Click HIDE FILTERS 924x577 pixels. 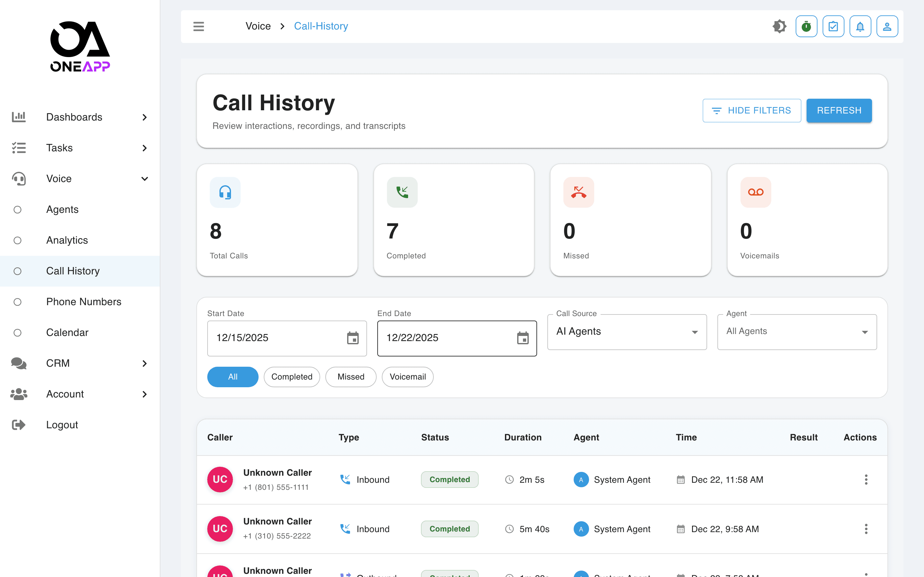click(x=752, y=110)
